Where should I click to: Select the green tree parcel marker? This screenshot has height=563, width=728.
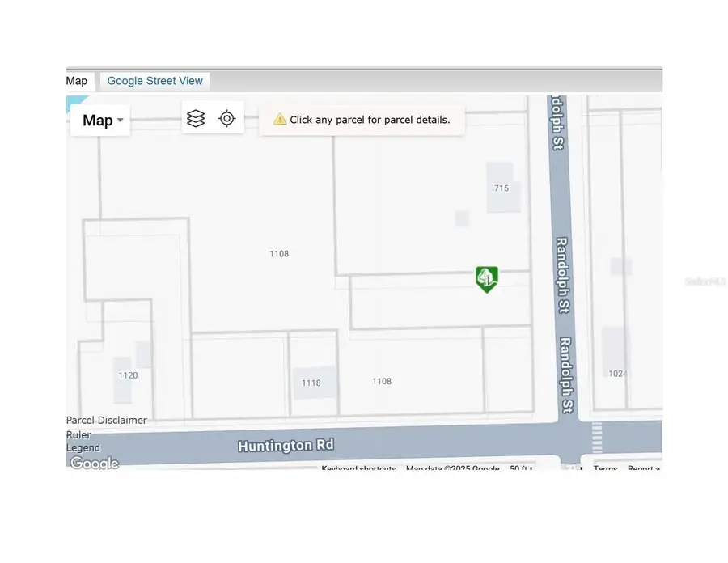487,280
